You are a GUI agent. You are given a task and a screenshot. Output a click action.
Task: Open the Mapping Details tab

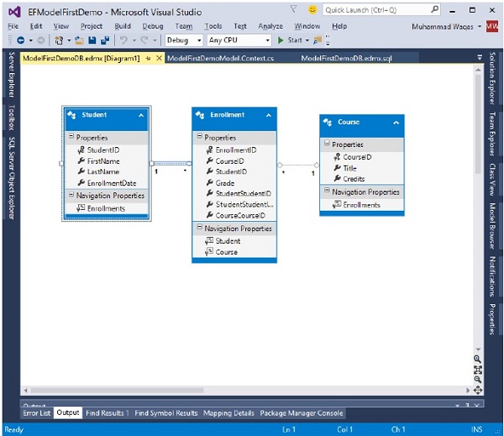pyautogui.click(x=228, y=413)
